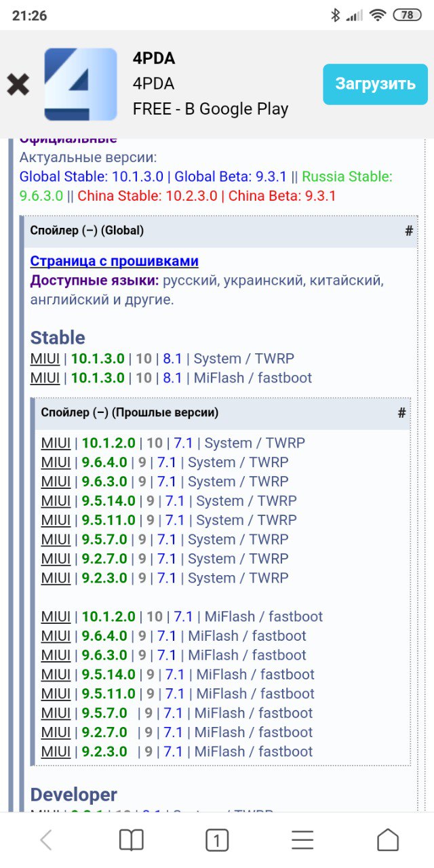Open MIUI link for 9.6.3.0 MiFlash / fastboot
434x868 pixels.
point(56,655)
